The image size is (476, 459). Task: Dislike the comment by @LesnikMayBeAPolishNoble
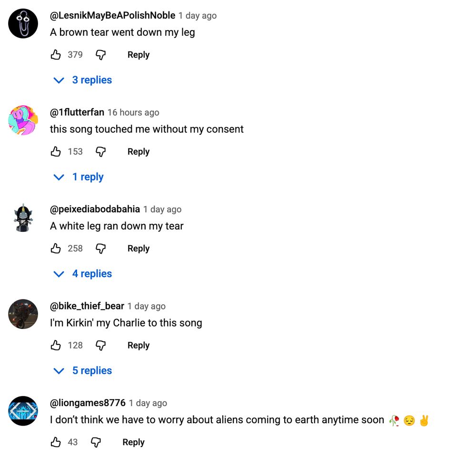[100, 55]
